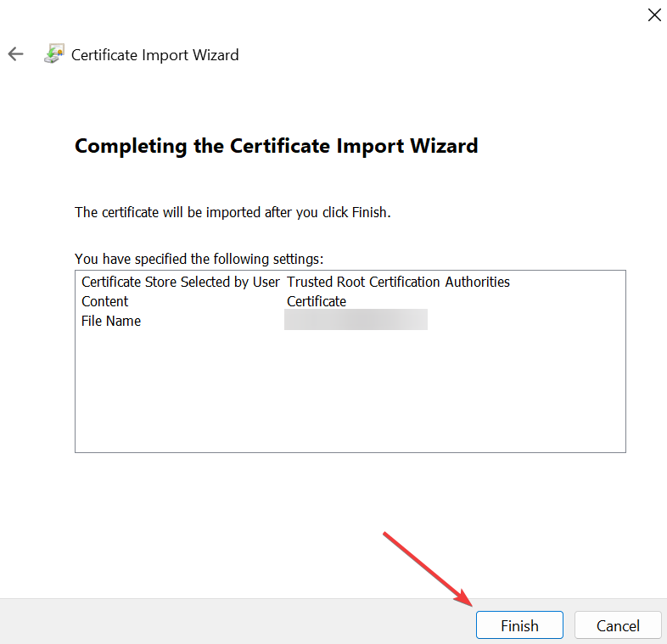Select the 'Certificate Store Selected by User' row
667x644 pixels.
pos(295,282)
